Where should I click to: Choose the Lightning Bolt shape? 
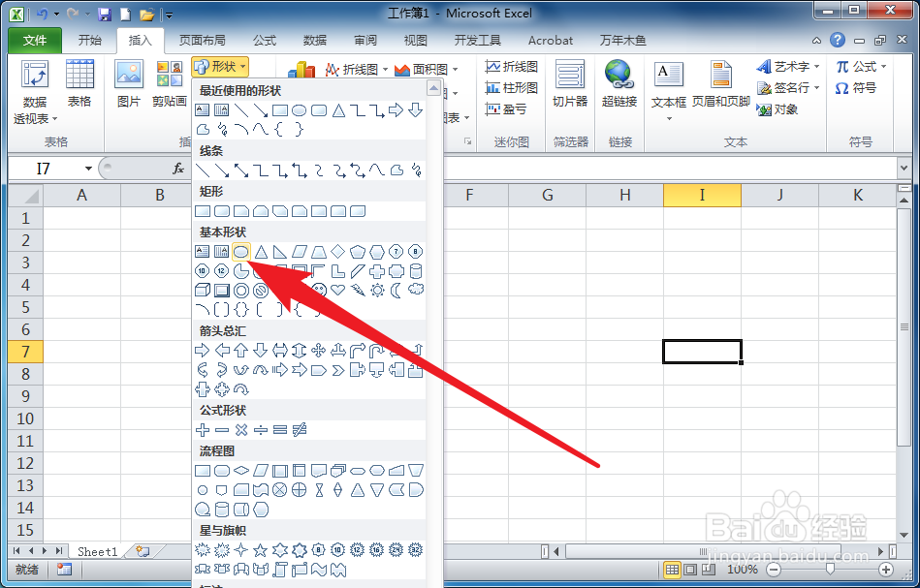coord(358,290)
